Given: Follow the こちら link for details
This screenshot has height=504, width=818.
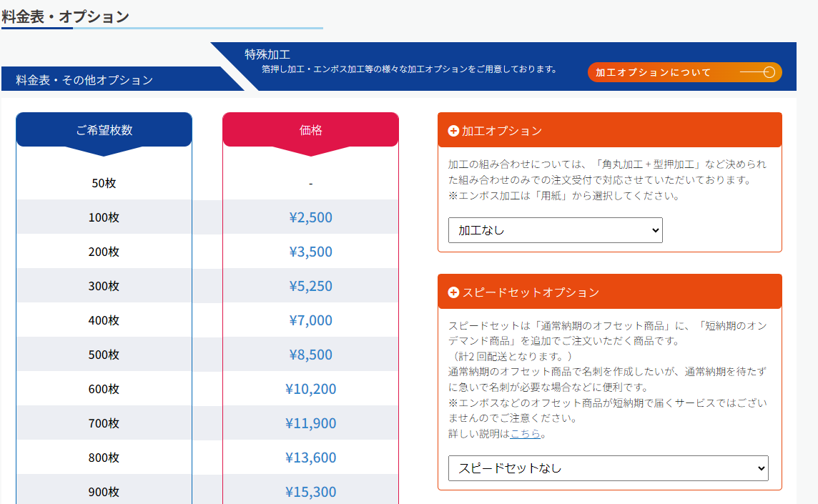Looking at the screenshot, I should click(x=525, y=433).
